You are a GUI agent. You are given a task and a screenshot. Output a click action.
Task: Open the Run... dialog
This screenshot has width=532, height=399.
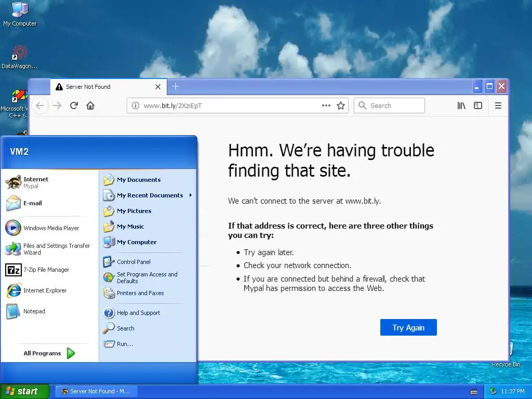point(148,344)
